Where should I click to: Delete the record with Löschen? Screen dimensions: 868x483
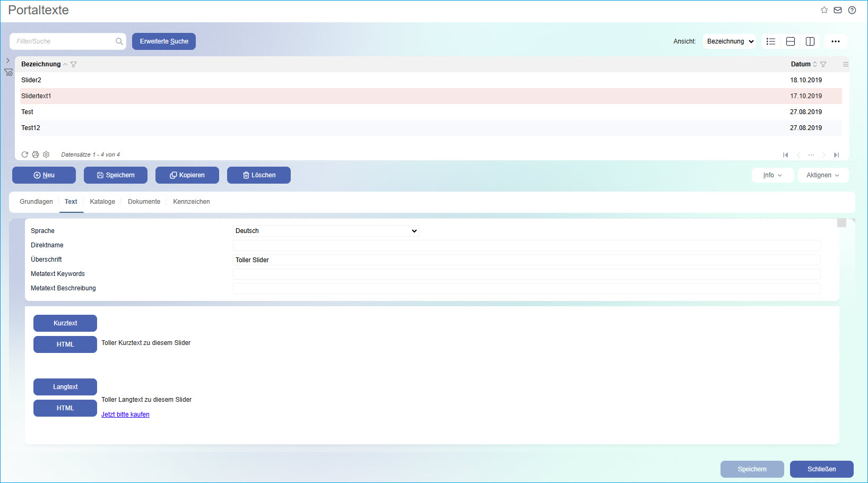pyautogui.click(x=259, y=175)
